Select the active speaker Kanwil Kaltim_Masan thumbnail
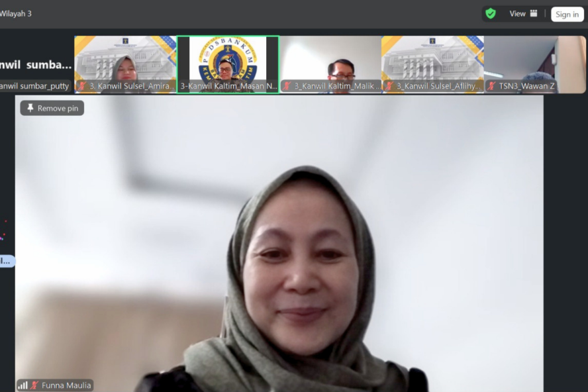This screenshot has height=392, width=588. [228, 60]
